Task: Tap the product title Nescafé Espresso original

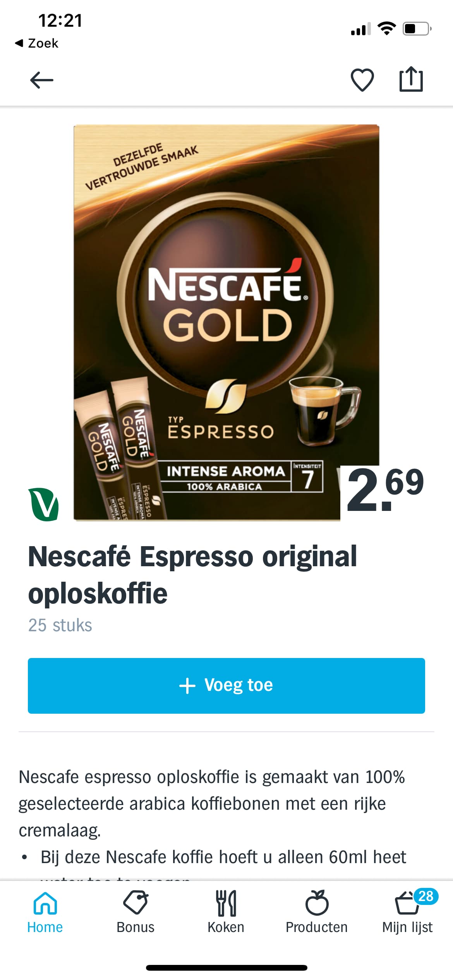Action: pyautogui.click(x=193, y=575)
